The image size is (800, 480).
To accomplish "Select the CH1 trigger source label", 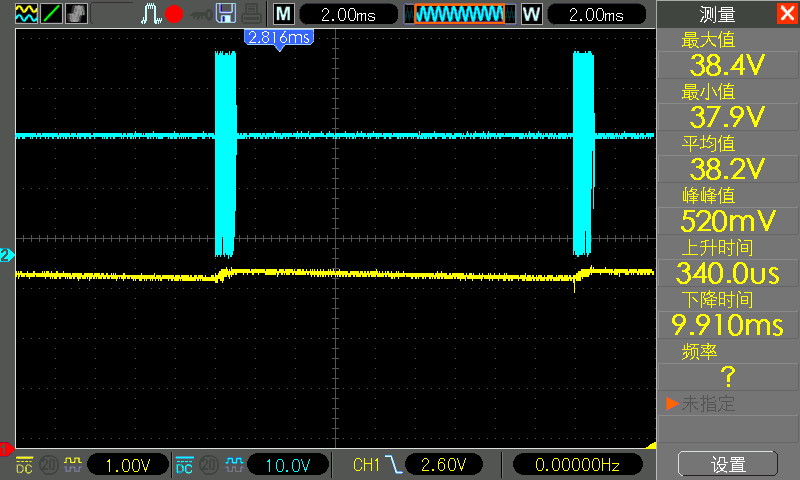I will [366, 465].
